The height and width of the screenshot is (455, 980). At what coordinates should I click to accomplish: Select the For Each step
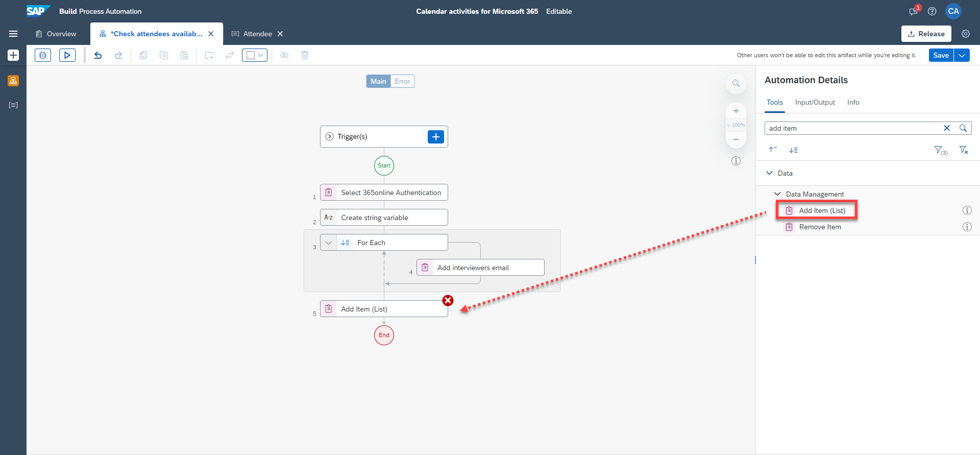(384, 243)
